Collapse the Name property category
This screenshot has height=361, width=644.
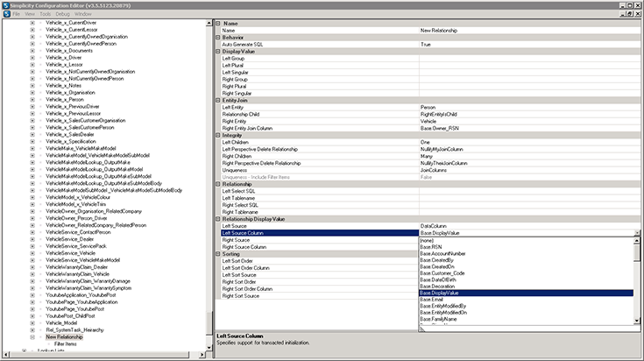click(218, 24)
